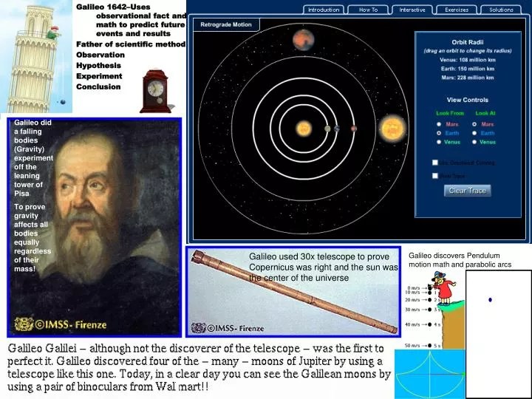Go to the Solutions tab
Viewport: 532px width, 399px height.
click(x=501, y=10)
